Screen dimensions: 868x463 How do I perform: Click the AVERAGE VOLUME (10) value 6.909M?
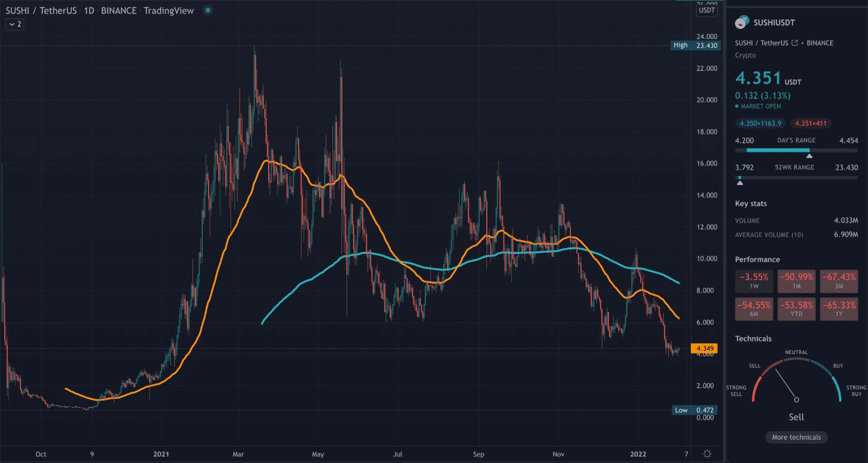[x=846, y=235]
